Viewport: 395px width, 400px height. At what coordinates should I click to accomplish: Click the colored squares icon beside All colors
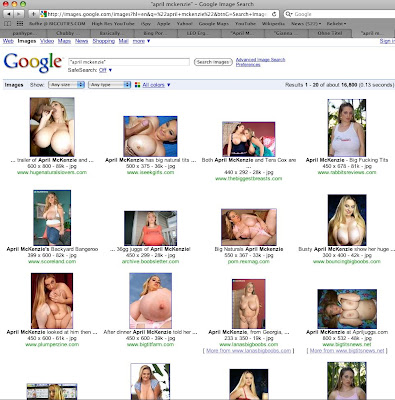137,85
